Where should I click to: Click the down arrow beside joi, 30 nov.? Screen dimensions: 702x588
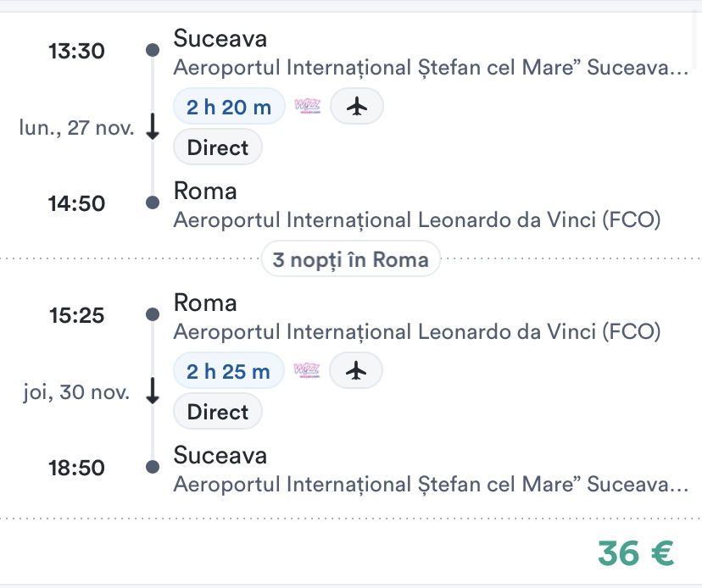[x=153, y=391]
